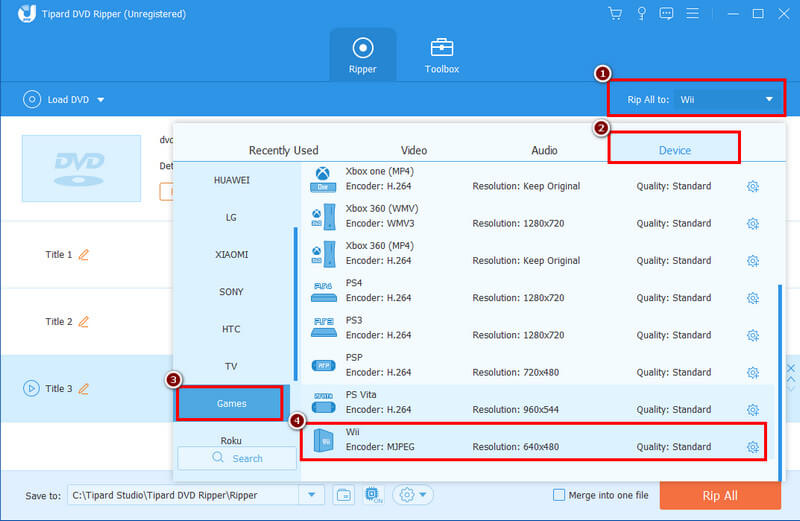Open the feedback chat icon
This screenshot has height=521, width=800.
click(x=666, y=13)
